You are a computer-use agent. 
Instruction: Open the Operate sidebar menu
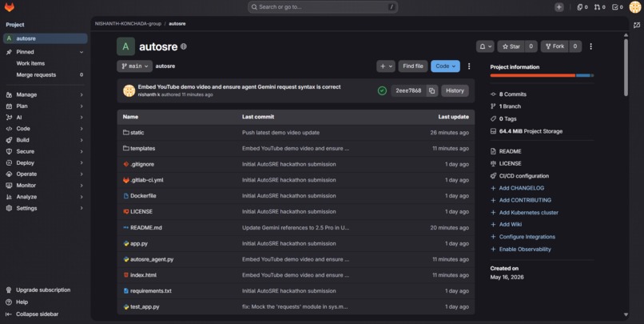coord(46,174)
